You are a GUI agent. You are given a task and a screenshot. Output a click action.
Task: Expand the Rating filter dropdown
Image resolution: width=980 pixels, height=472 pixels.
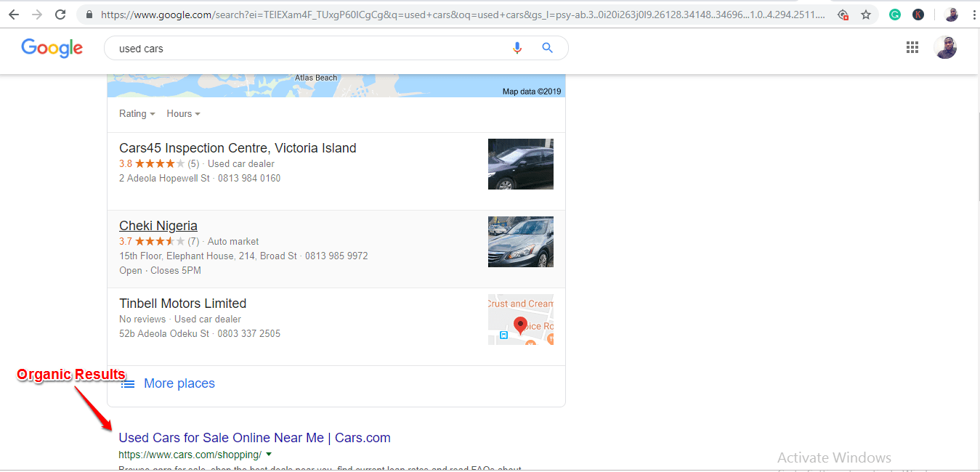tap(137, 113)
